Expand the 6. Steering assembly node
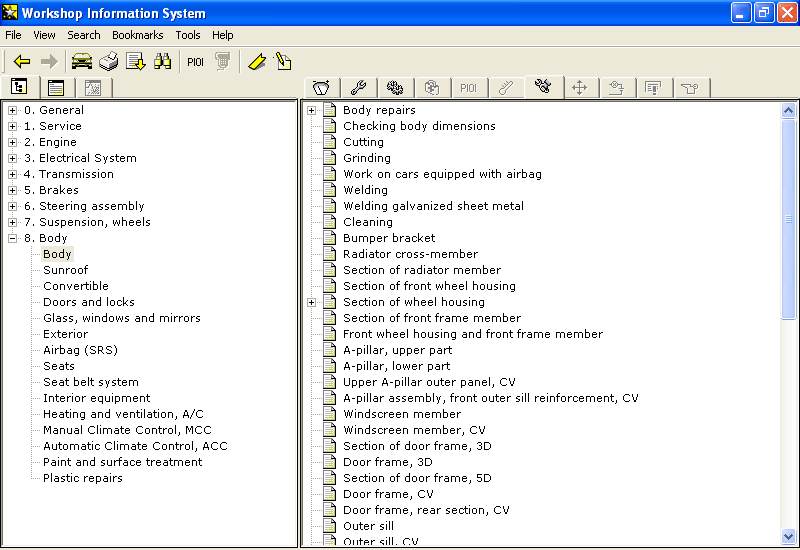Image resolution: width=800 pixels, height=550 pixels. tap(13, 206)
